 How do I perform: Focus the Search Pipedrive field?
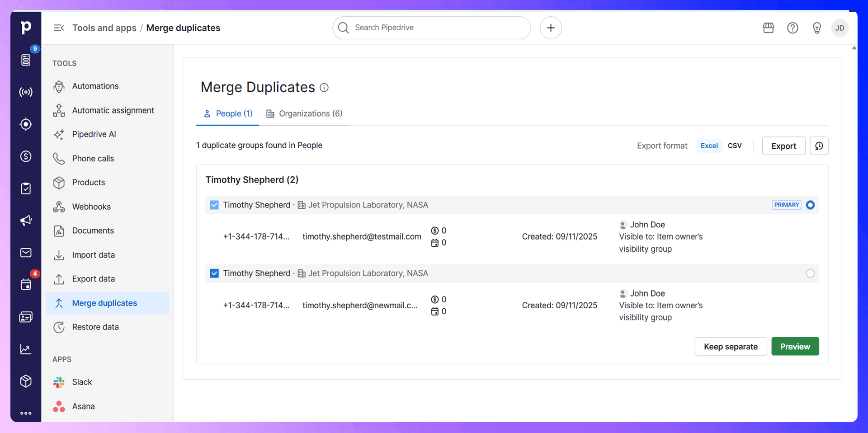tap(431, 28)
